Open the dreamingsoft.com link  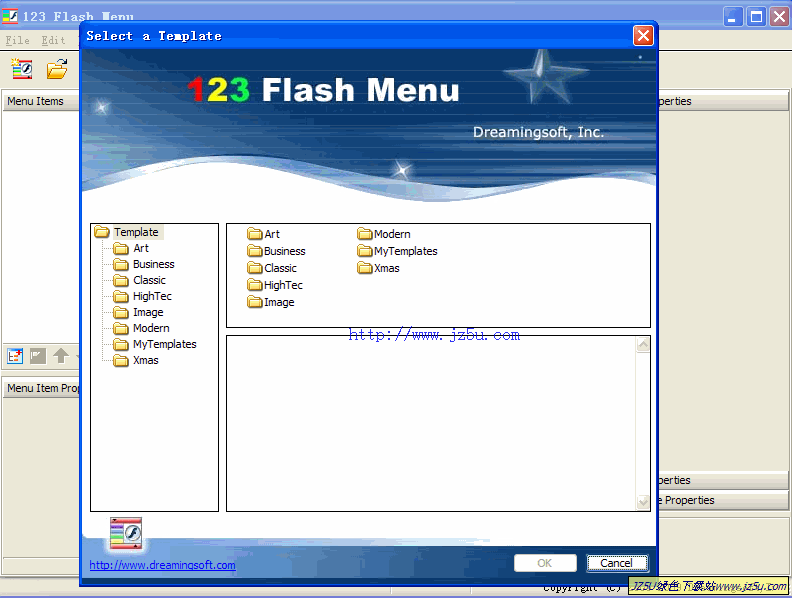point(162,565)
